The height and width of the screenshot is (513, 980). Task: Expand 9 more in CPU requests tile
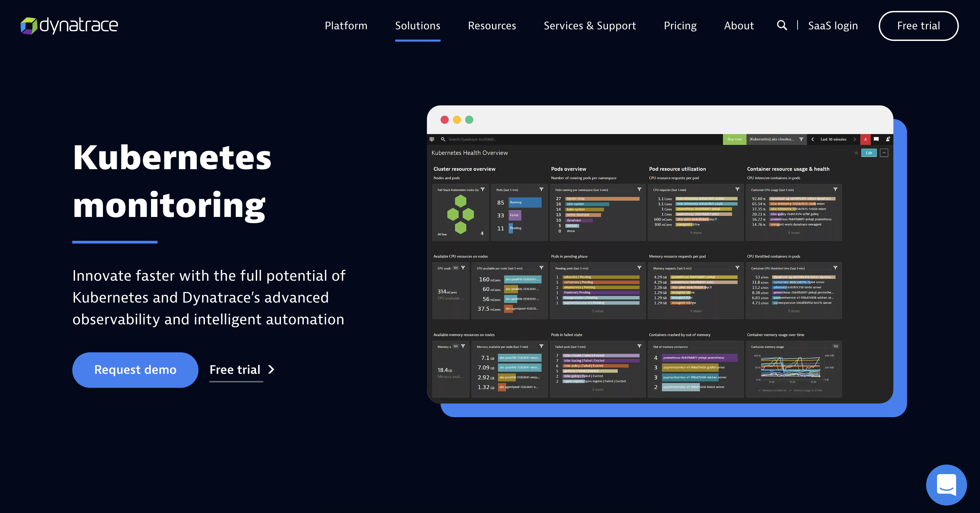pyautogui.click(x=695, y=233)
